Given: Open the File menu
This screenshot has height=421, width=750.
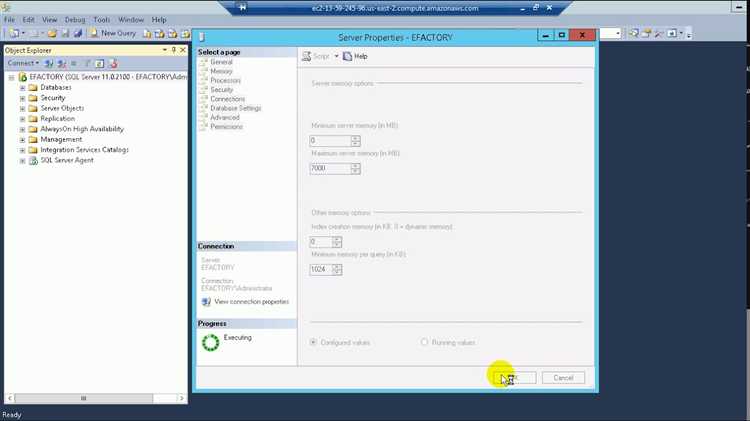Looking at the screenshot, I should pyautogui.click(x=9, y=20).
